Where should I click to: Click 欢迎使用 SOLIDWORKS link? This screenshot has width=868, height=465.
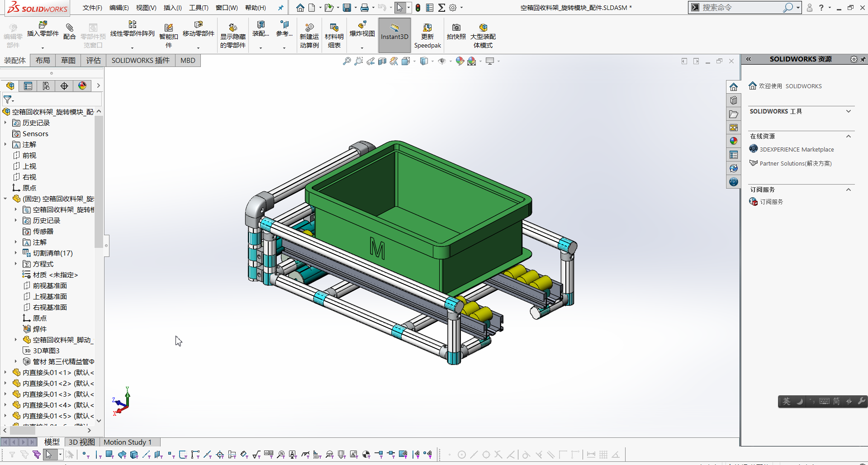click(x=790, y=86)
